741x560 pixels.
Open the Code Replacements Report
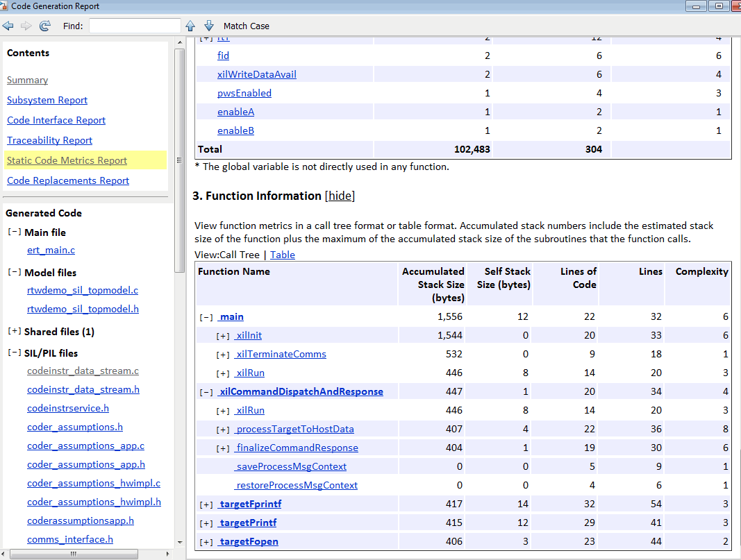pyautogui.click(x=67, y=180)
